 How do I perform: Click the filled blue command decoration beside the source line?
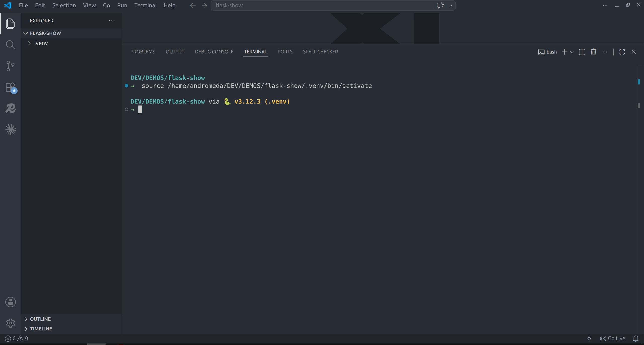[127, 86]
